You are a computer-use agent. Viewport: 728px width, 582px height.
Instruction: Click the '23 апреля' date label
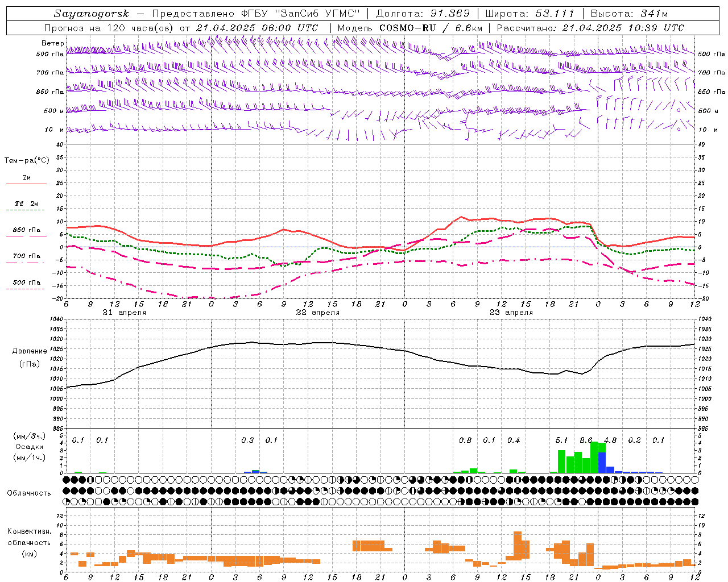click(511, 313)
